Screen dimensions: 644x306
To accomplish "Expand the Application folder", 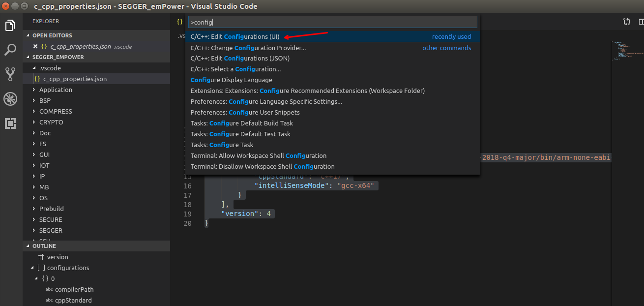I will point(56,90).
